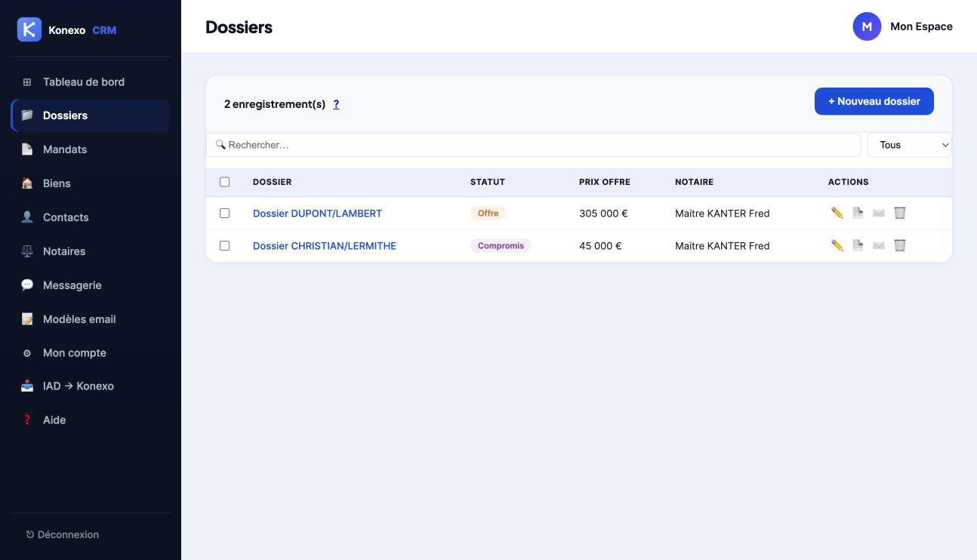Click the 45 000 € price cell
The height and width of the screenshot is (560, 977).
click(600, 246)
